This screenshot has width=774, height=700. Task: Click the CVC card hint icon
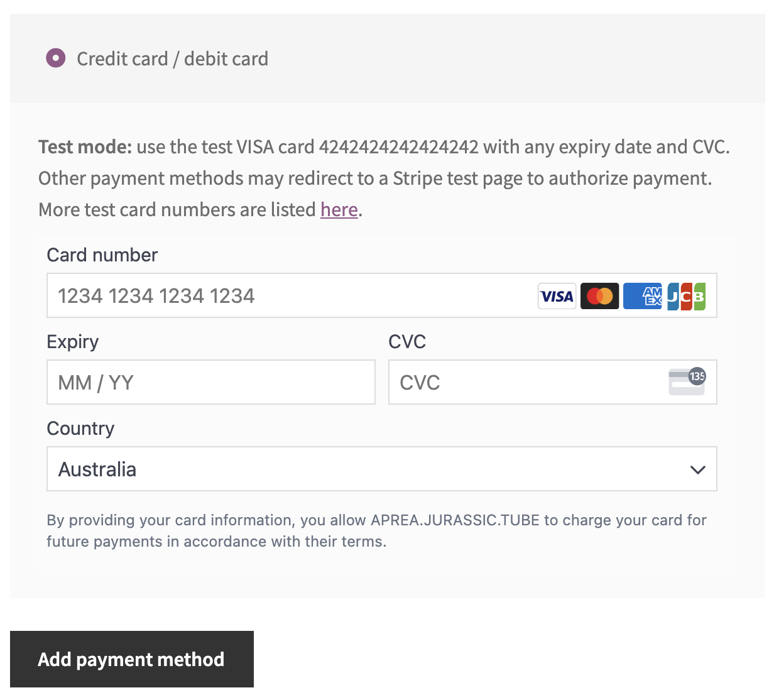pyautogui.click(x=687, y=381)
